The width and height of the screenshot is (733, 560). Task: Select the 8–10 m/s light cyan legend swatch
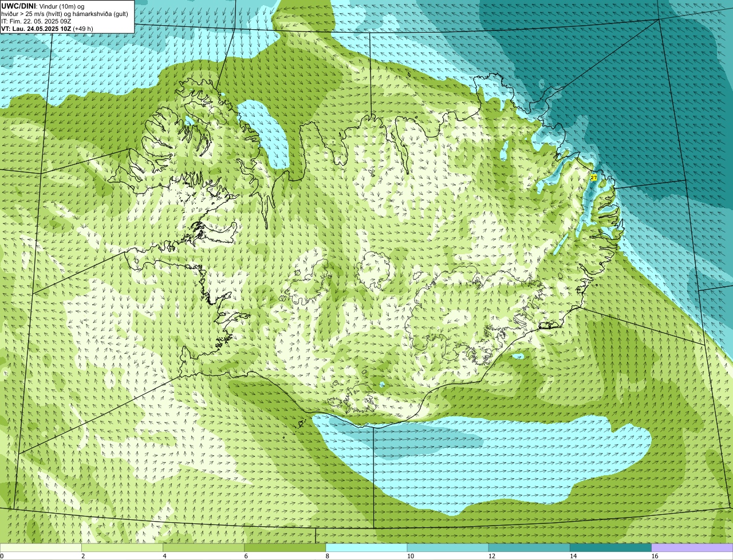coord(366,548)
